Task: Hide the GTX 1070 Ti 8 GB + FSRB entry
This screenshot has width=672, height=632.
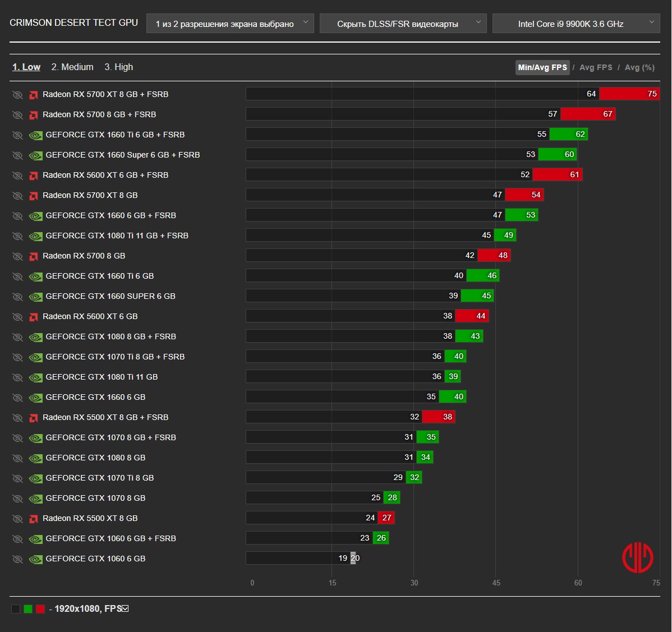Action: (17, 357)
